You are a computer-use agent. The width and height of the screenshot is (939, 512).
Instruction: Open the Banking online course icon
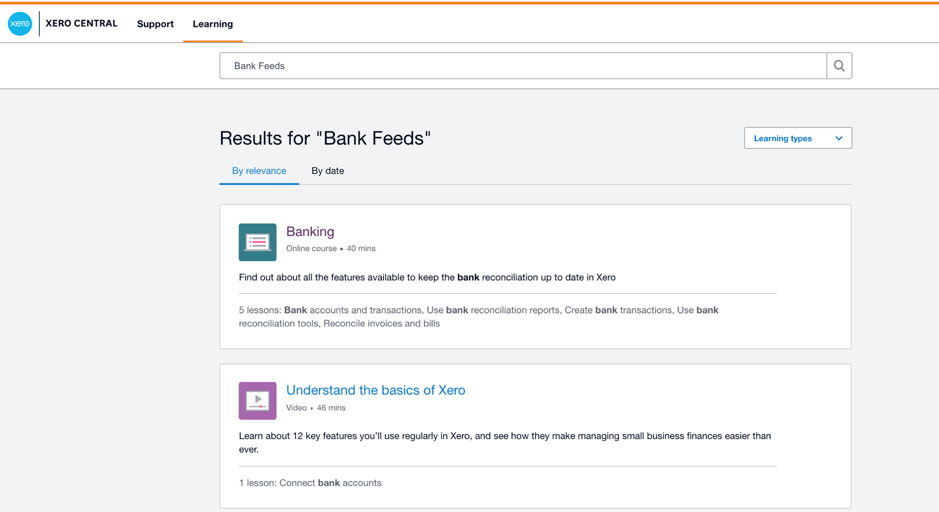(x=258, y=242)
